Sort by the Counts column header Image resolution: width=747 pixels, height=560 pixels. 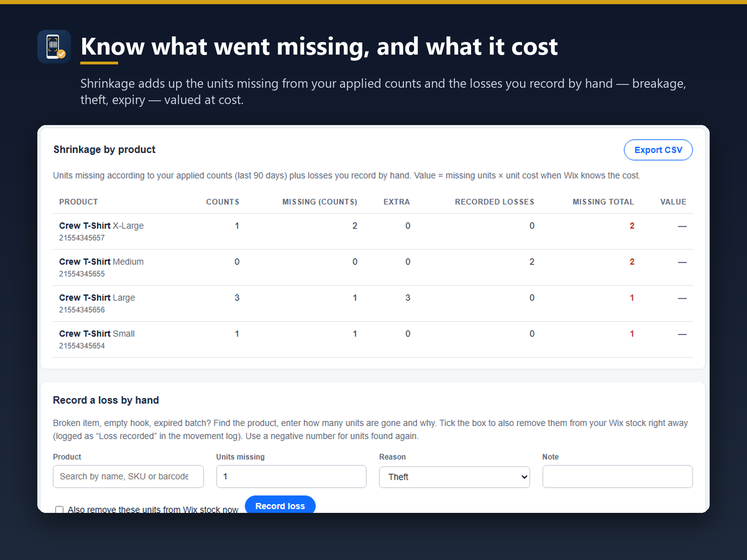click(223, 202)
